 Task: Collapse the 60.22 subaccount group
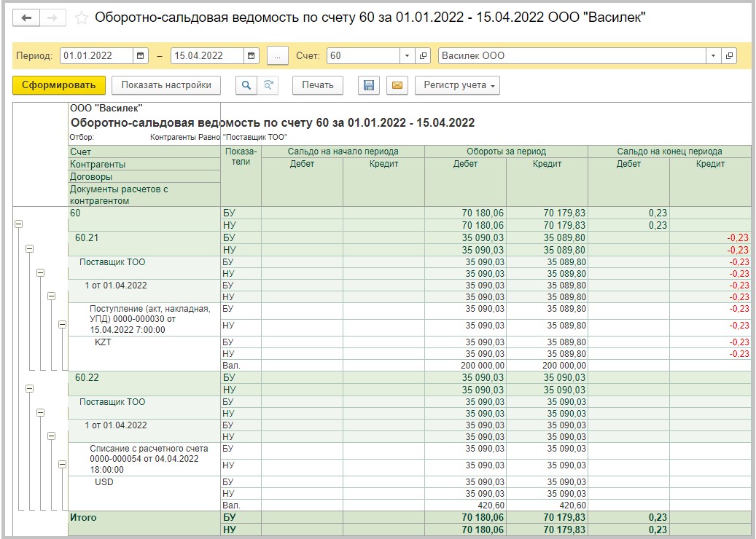point(29,389)
